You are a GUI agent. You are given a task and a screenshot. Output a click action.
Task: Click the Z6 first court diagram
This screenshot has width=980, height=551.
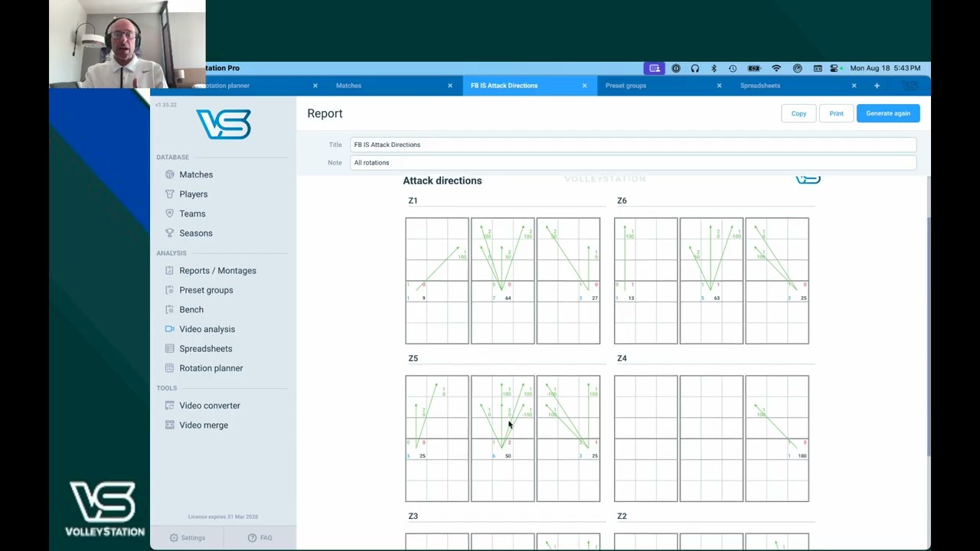point(645,281)
